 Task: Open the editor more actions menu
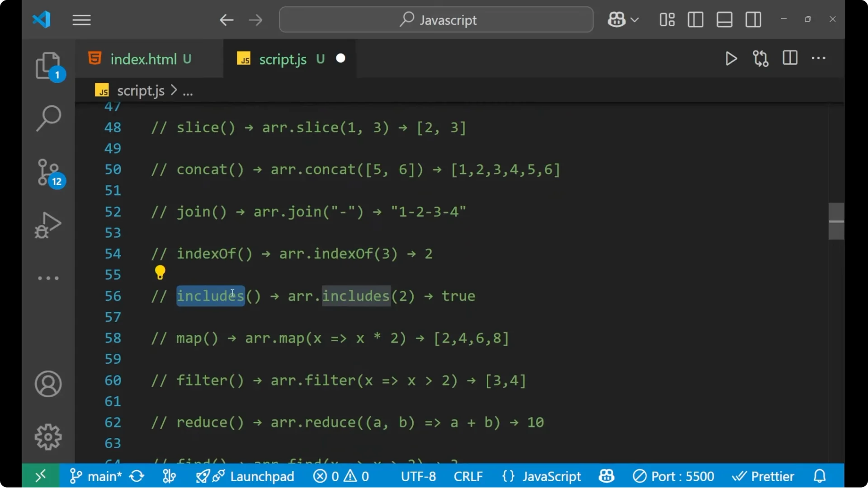point(819,58)
